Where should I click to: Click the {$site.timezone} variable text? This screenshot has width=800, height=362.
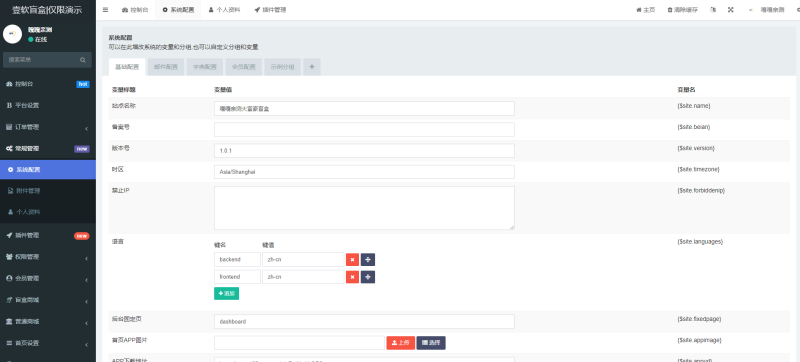pos(698,169)
